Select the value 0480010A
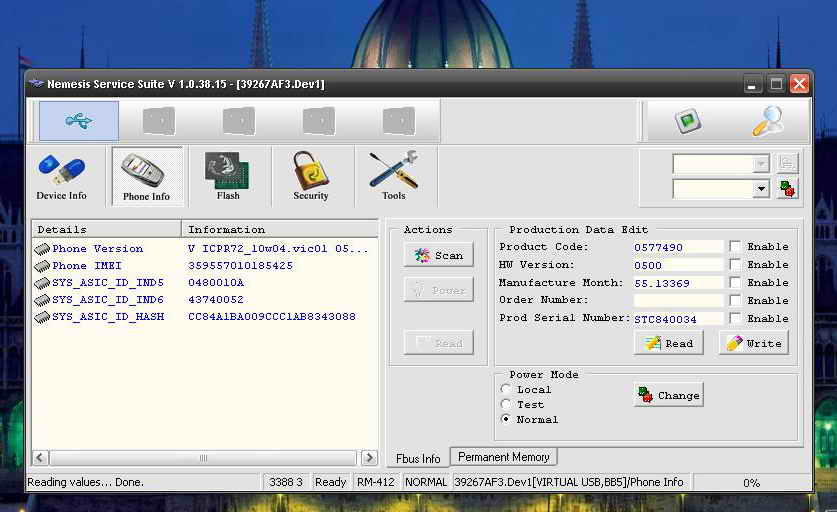The image size is (837, 512). point(216,283)
